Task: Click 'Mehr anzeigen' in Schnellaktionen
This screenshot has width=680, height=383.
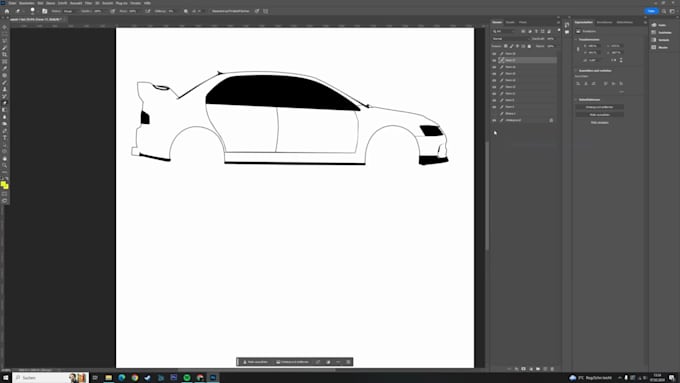Action: 600,123
